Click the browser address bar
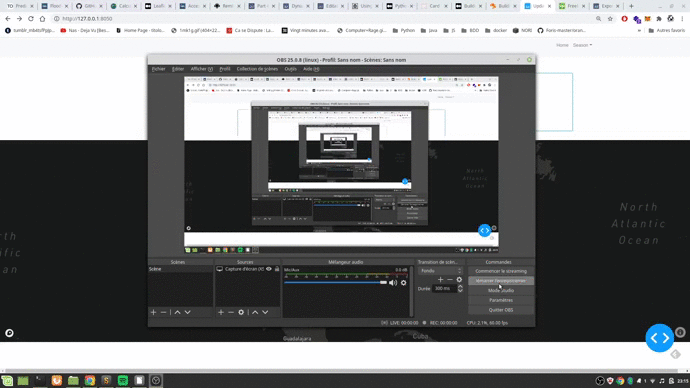This screenshot has height=388, width=690. click(x=321, y=19)
